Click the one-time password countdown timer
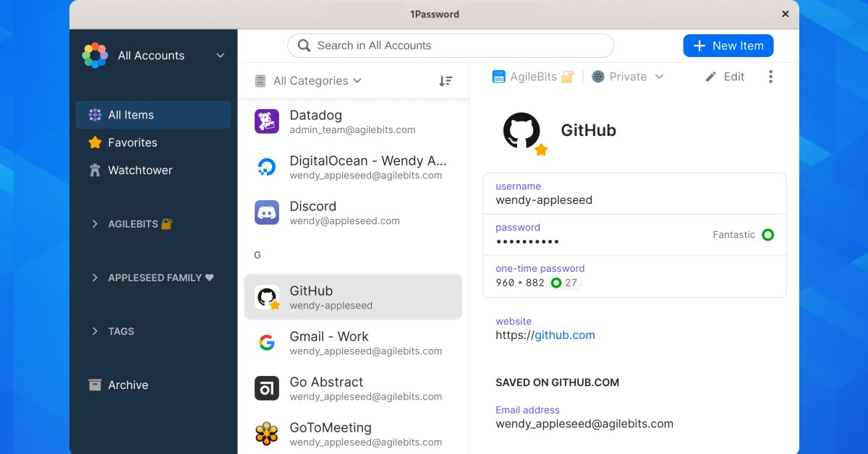The width and height of the screenshot is (868, 454). (565, 283)
